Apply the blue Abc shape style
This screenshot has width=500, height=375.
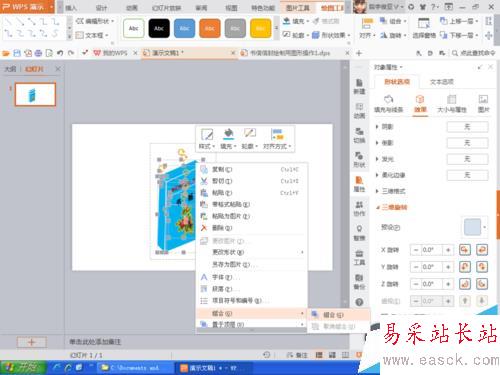coord(184,28)
